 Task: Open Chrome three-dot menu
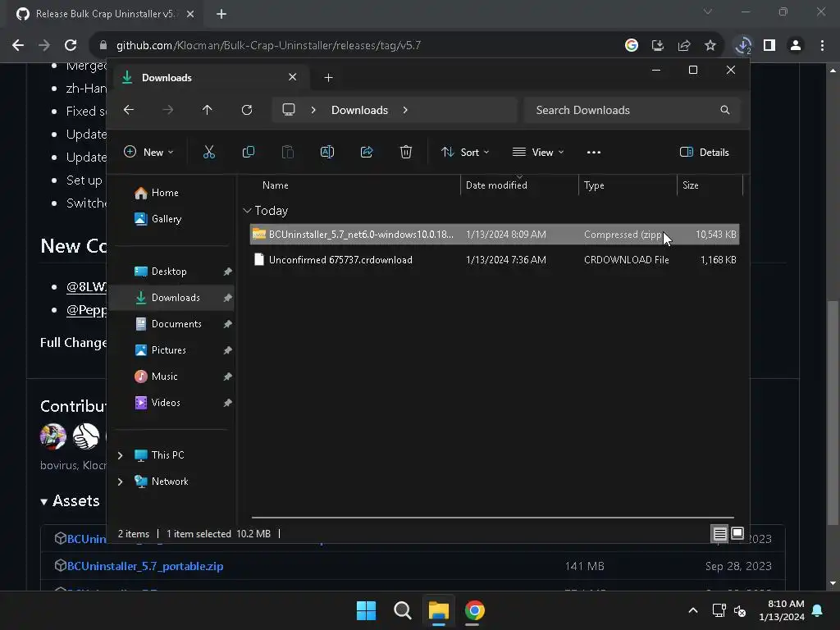point(822,46)
